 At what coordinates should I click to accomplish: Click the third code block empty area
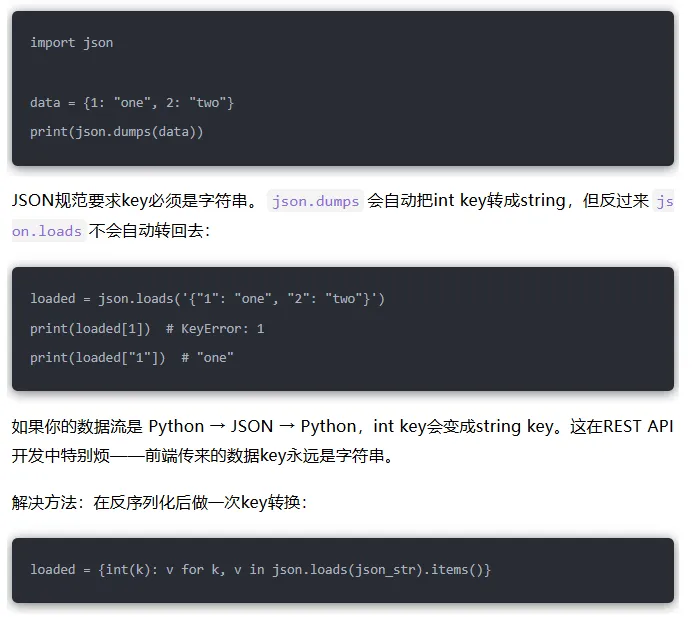[x=583, y=570]
